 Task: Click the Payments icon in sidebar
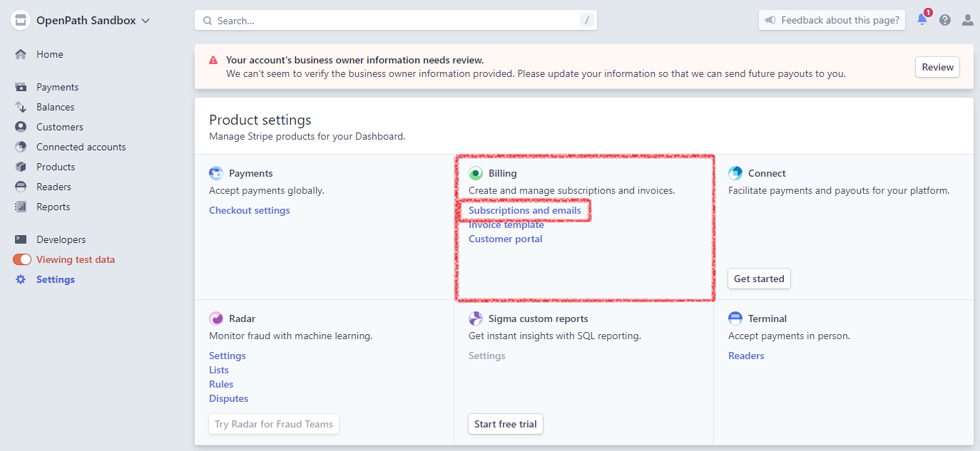coord(21,87)
